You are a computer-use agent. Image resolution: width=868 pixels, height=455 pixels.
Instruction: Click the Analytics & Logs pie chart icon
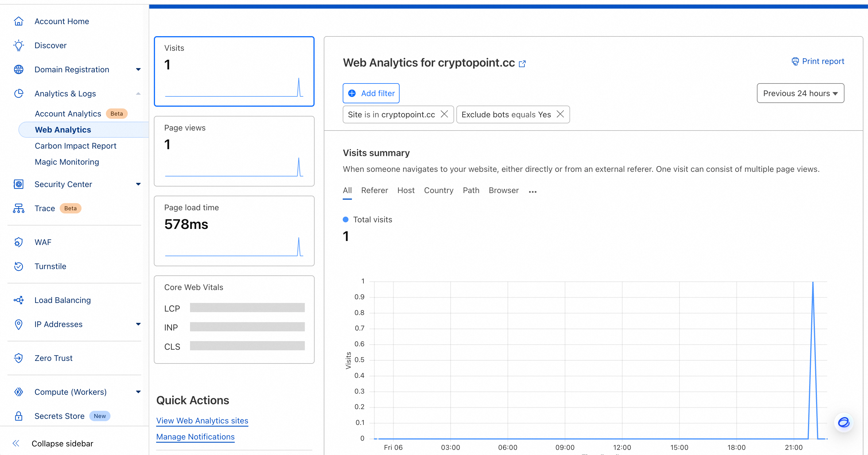pyautogui.click(x=19, y=94)
